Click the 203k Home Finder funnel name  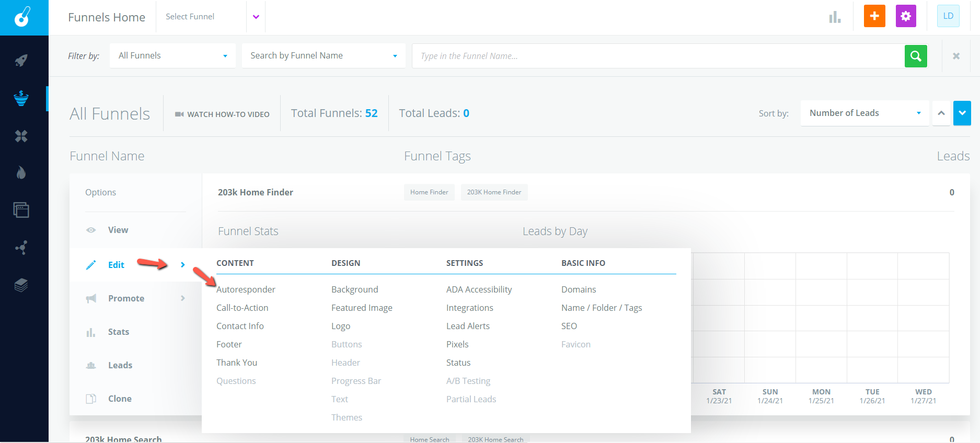[x=256, y=192]
